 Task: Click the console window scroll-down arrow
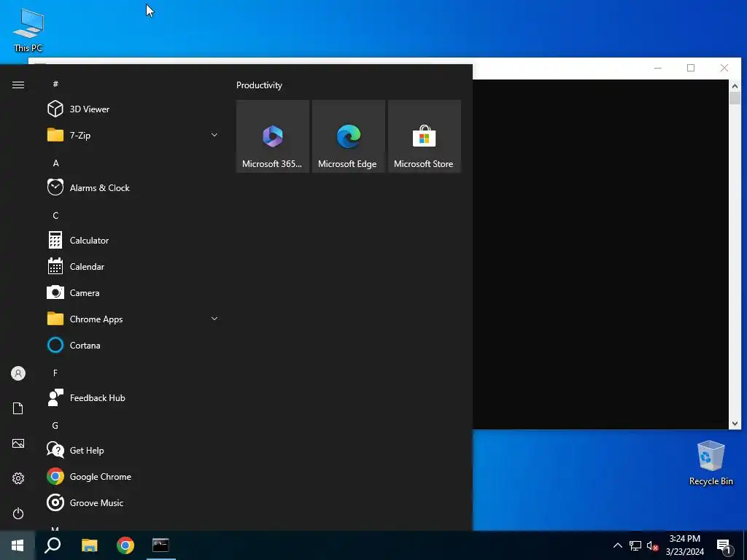735,424
